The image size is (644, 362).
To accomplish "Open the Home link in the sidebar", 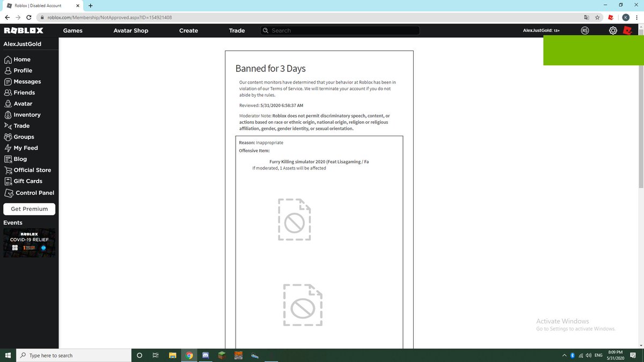I will 22,60.
